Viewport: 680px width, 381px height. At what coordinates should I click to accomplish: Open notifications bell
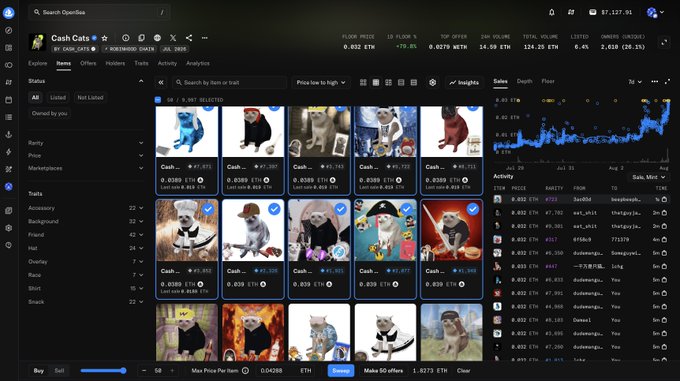552,12
